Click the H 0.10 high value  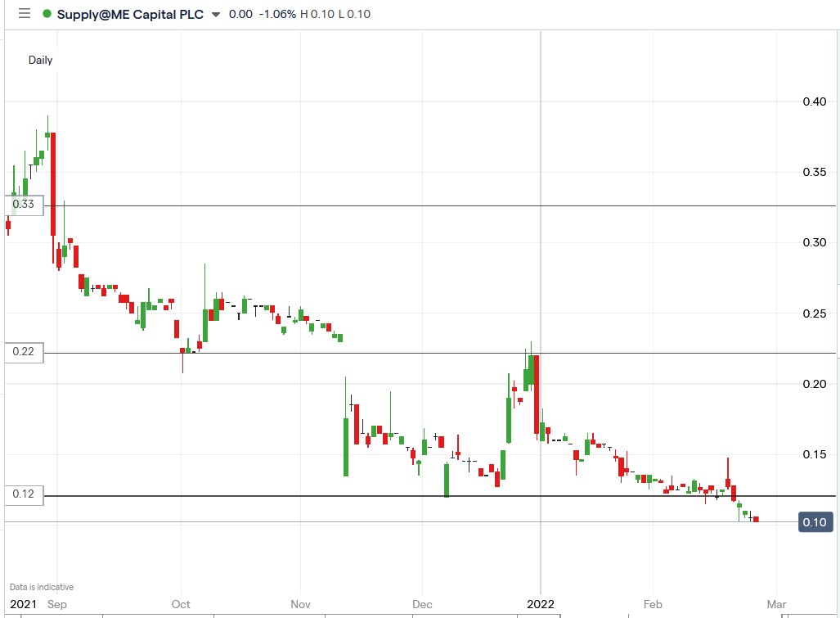(317, 14)
